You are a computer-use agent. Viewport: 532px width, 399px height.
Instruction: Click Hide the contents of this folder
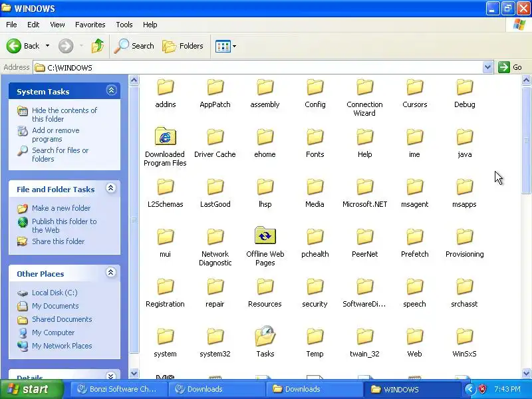coord(57,114)
